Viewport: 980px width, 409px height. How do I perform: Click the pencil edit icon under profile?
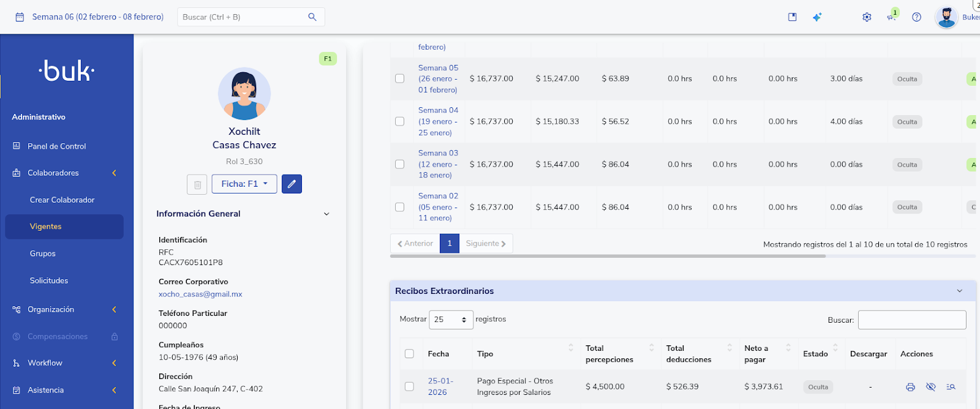pyautogui.click(x=292, y=184)
